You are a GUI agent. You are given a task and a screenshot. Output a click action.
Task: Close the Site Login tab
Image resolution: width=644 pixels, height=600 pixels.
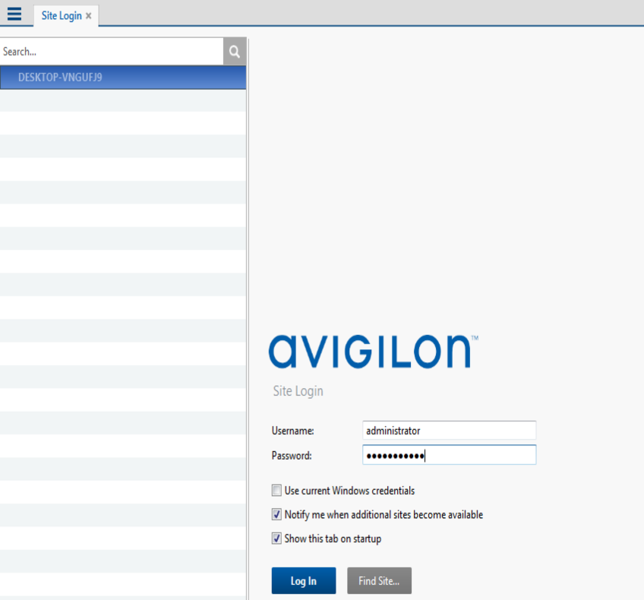[88, 16]
